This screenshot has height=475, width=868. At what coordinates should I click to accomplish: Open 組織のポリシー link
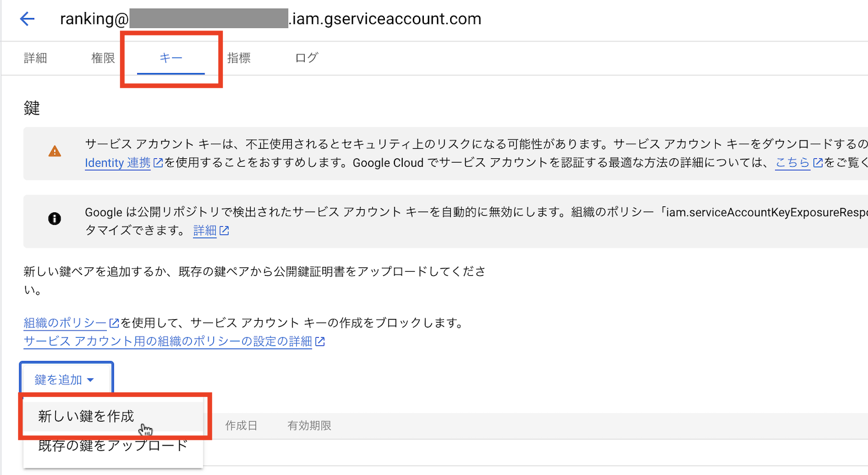65,323
